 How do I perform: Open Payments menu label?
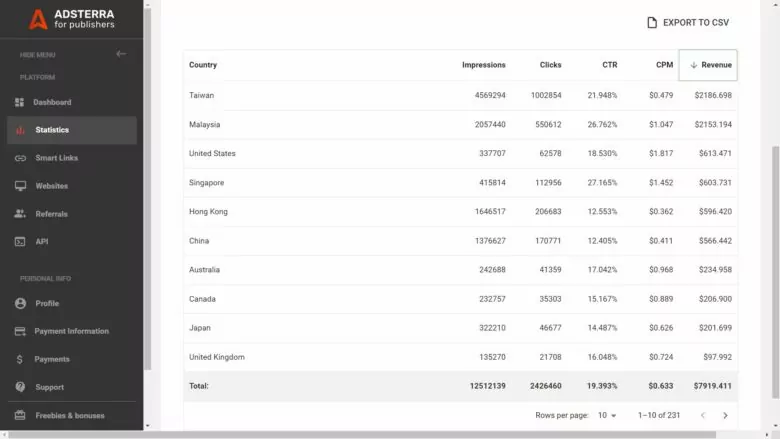coord(52,359)
